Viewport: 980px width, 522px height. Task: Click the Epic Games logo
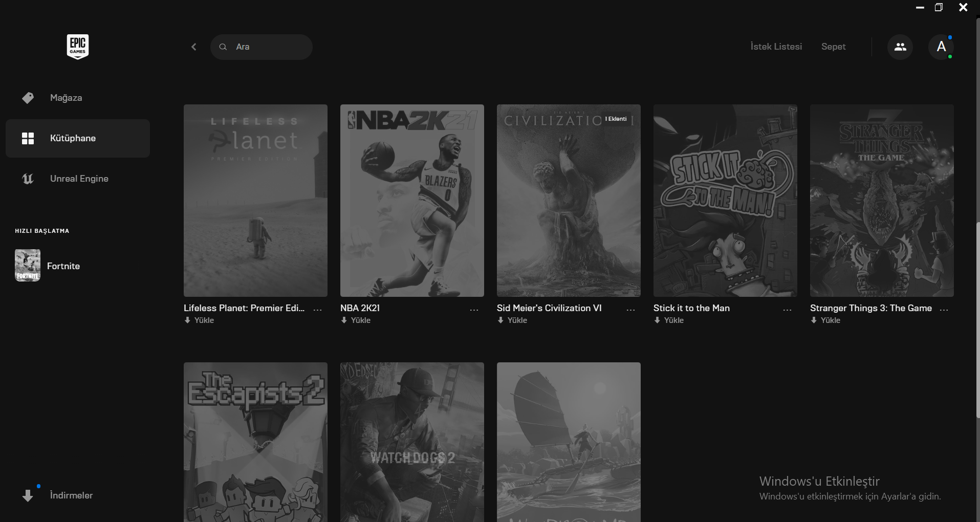click(78, 47)
